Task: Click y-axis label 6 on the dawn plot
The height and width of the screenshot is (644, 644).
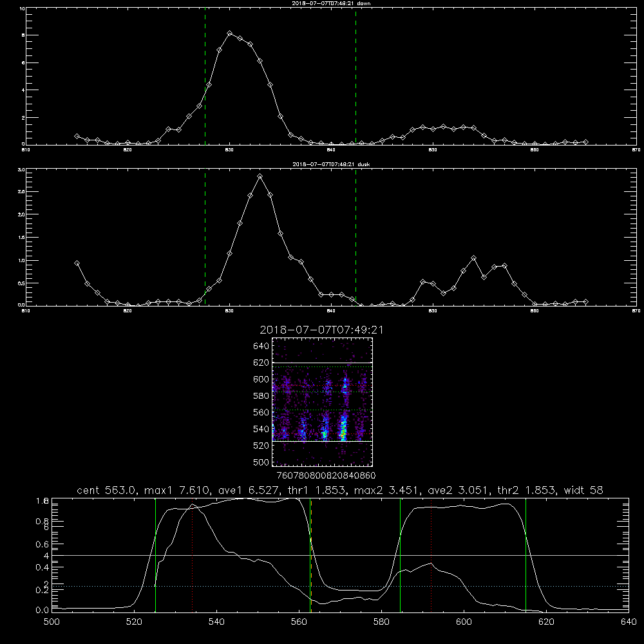Action: [23, 63]
